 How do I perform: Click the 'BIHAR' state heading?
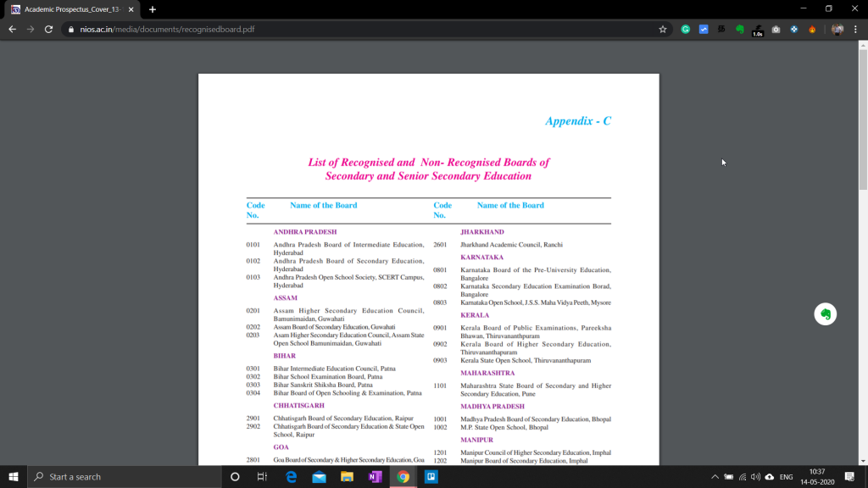285,356
